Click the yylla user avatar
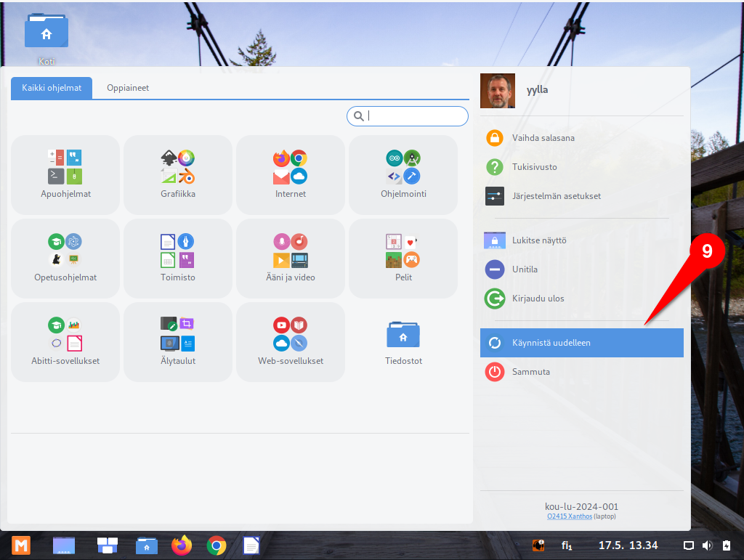This screenshot has height=560, width=744. coord(497,91)
